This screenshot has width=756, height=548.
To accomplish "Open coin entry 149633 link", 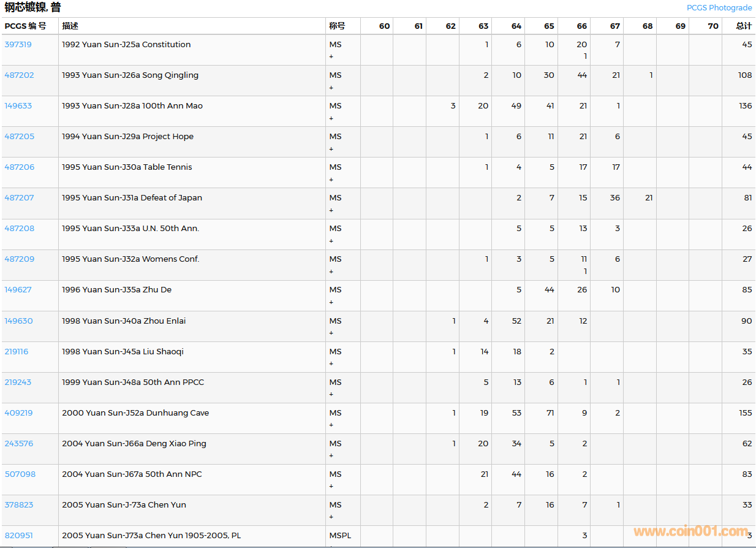I will pos(18,106).
